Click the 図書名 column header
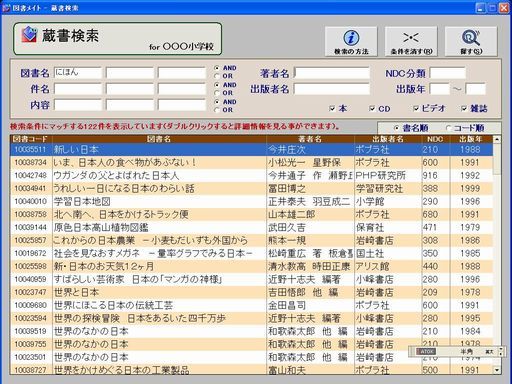The image size is (512, 384). point(159,139)
